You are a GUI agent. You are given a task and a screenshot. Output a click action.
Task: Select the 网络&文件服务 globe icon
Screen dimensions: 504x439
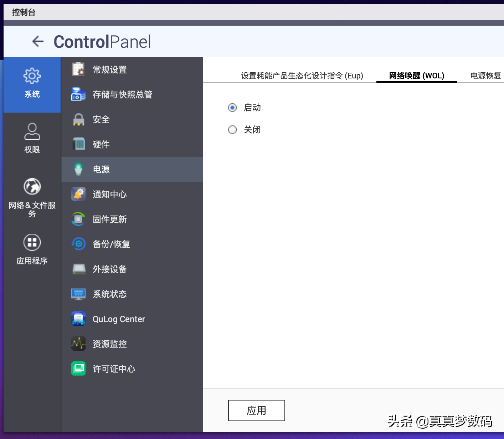[32, 186]
